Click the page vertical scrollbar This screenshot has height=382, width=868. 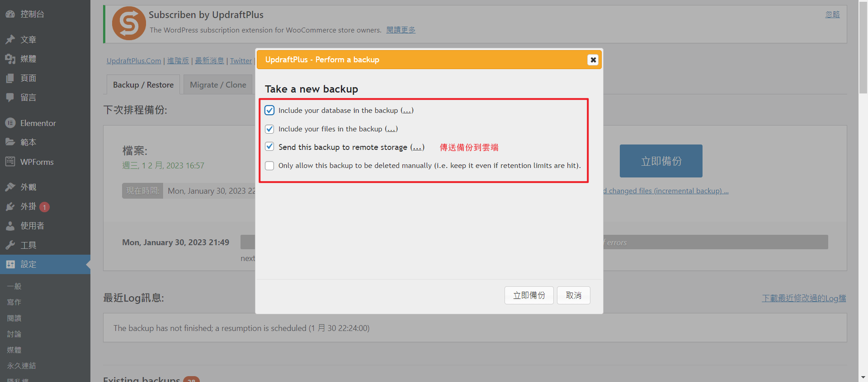(x=863, y=47)
